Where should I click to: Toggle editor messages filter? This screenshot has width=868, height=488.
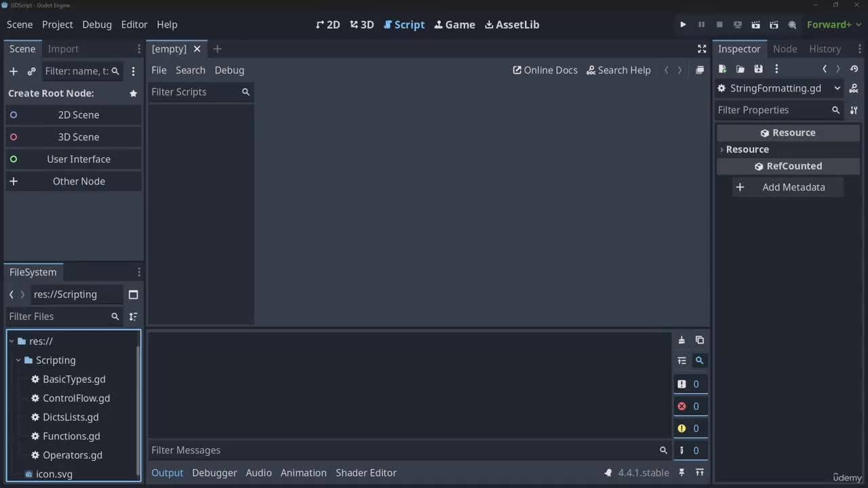[690, 450]
